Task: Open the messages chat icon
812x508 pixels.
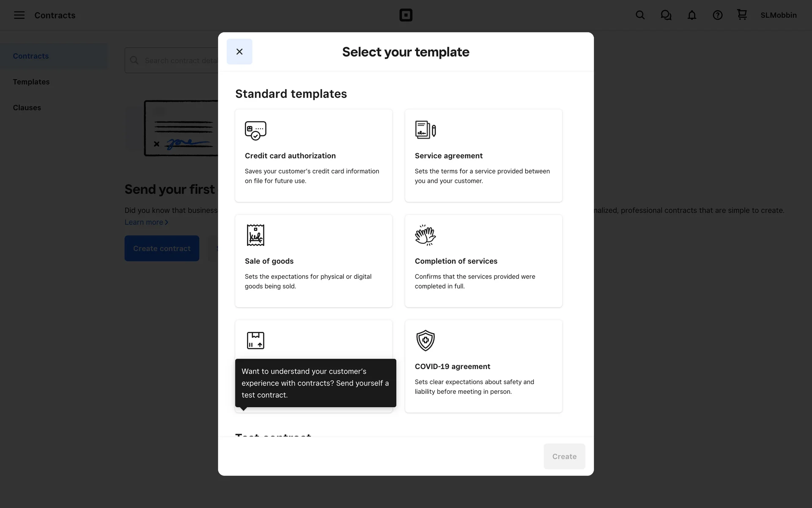Action: (666, 15)
